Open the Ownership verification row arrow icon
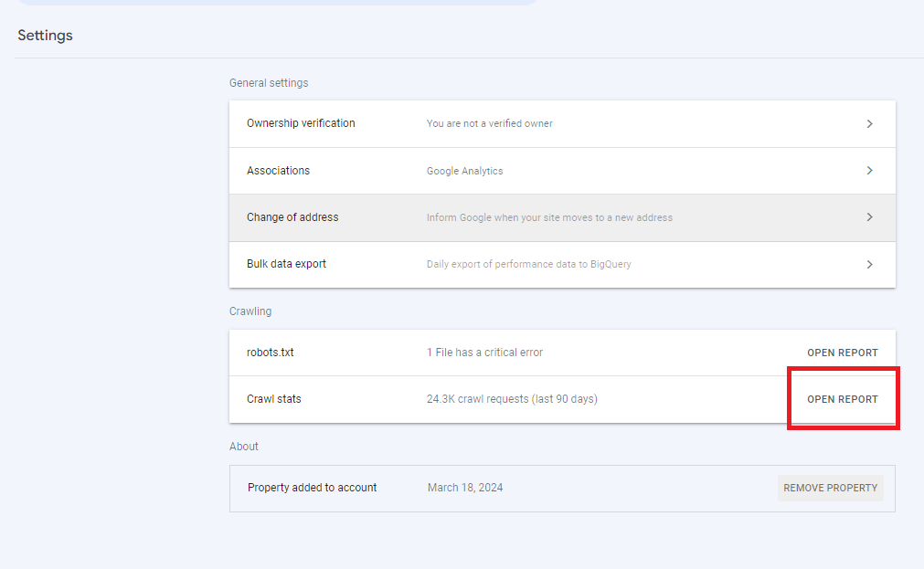Viewport: 924px width, 569px height. click(x=870, y=123)
